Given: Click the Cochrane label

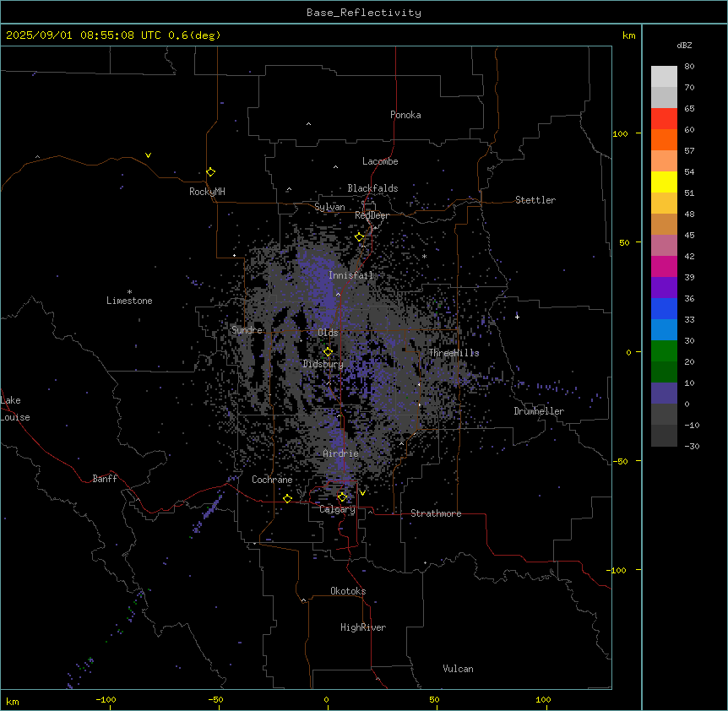Looking at the screenshot, I should (x=272, y=480).
